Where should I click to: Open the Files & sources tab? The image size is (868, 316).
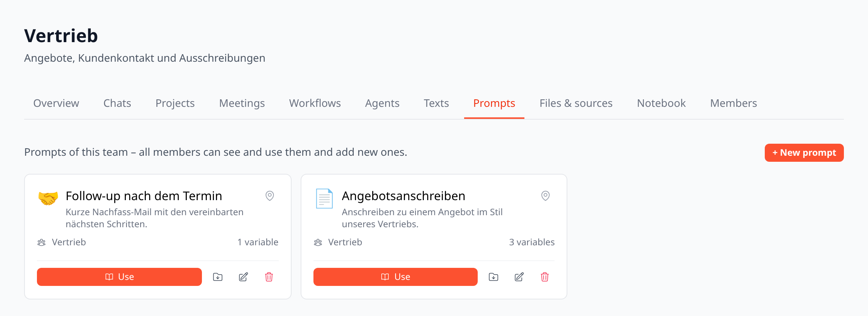pos(576,103)
